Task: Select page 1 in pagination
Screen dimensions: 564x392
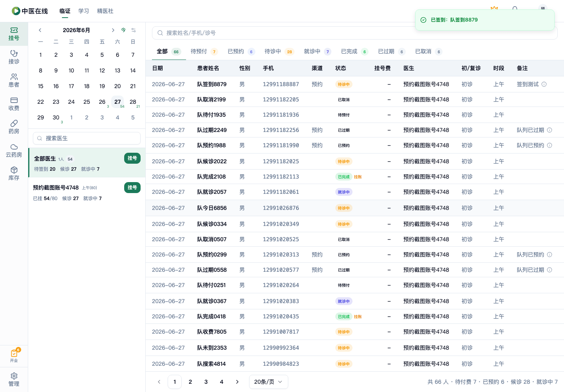Action: click(175, 382)
